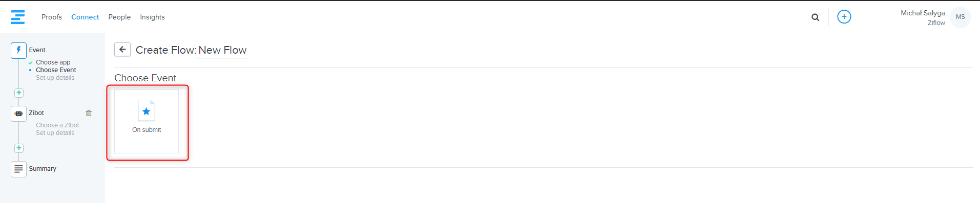Click the blue plus circle icon
The image size is (980, 203).
844,17
